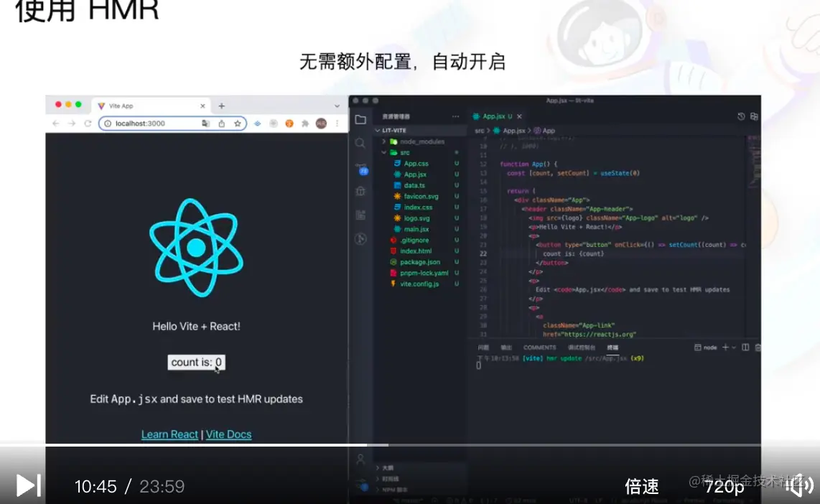Open the 倍速 playback speed menu
Viewport: 820px width, 504px height.
642,486
